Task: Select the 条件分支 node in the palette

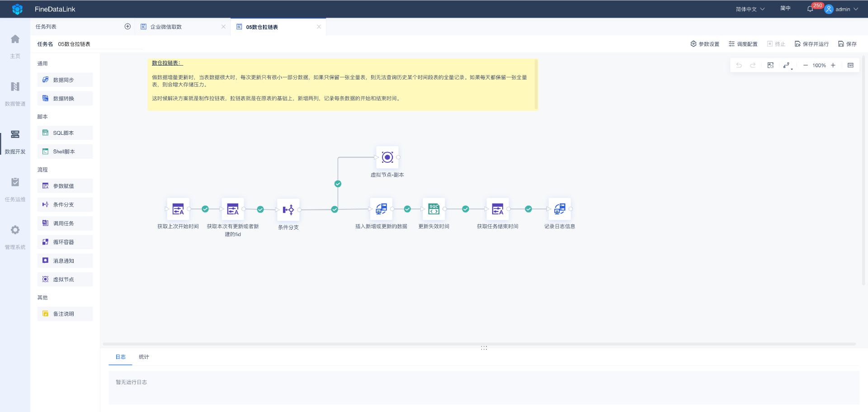Action: tap(65, 204)
